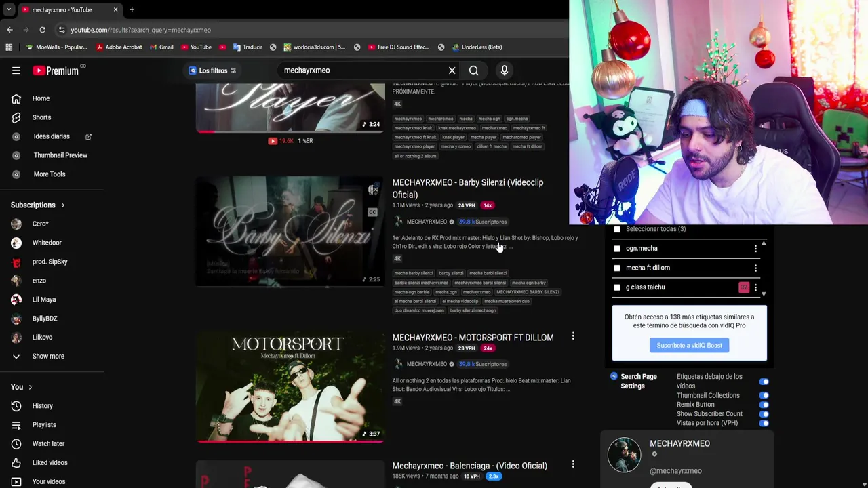Open Balenciaga (Video Oficial) title link
This screenshot has height=488, width=868.
click(469, 466)
